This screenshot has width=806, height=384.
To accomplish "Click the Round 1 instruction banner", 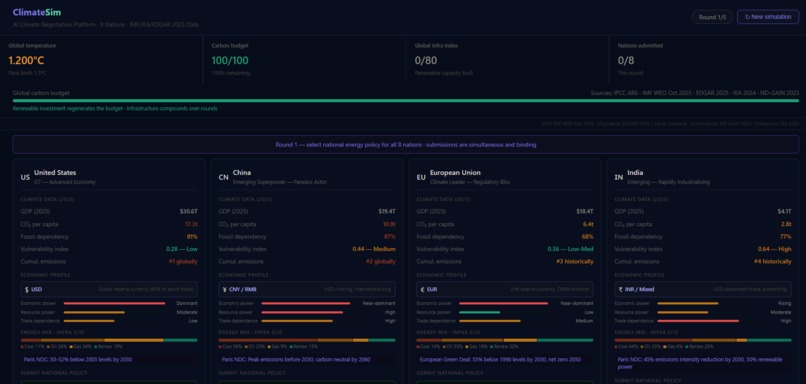I will coord(406,145).
